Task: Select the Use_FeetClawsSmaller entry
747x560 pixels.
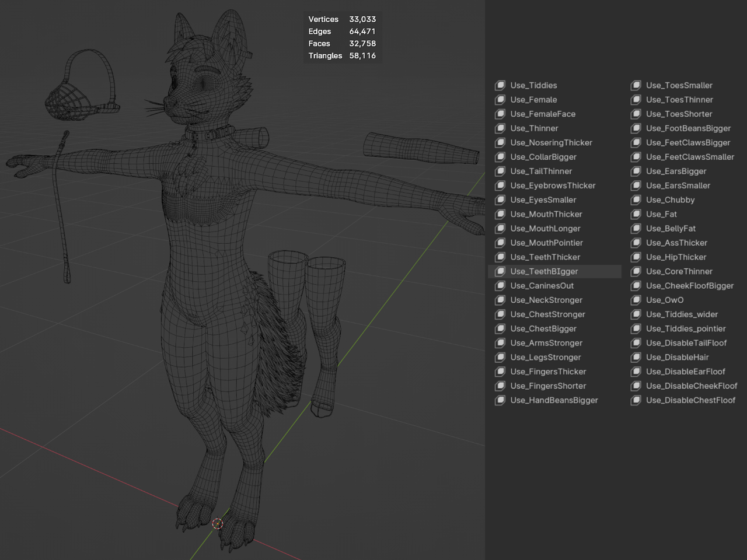Action: [690, 157]
